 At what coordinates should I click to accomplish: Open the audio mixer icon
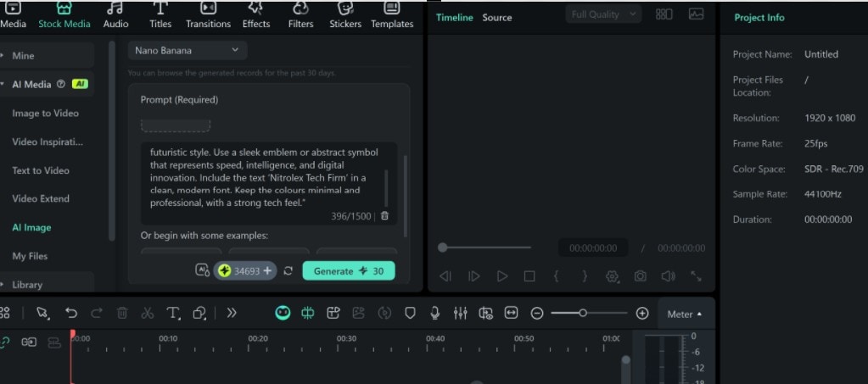pyautogui.click(x=460, y=313)
